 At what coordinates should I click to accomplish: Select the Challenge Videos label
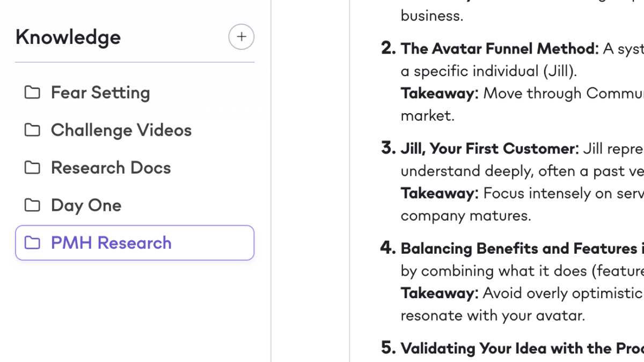point(121,130)
